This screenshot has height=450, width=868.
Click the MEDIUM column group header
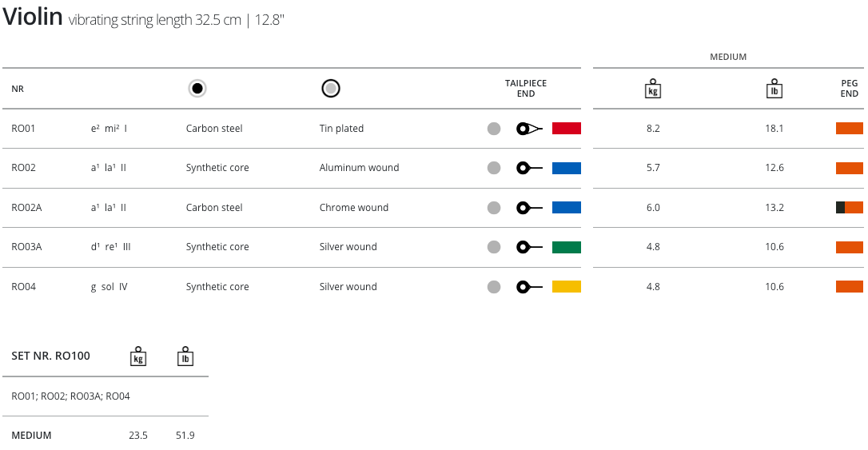728,57
